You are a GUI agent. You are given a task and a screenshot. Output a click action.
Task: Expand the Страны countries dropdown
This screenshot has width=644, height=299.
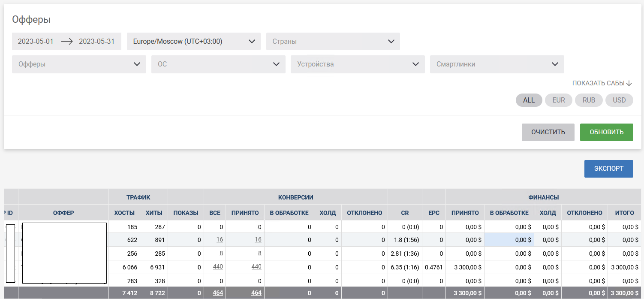click(333, 42)
